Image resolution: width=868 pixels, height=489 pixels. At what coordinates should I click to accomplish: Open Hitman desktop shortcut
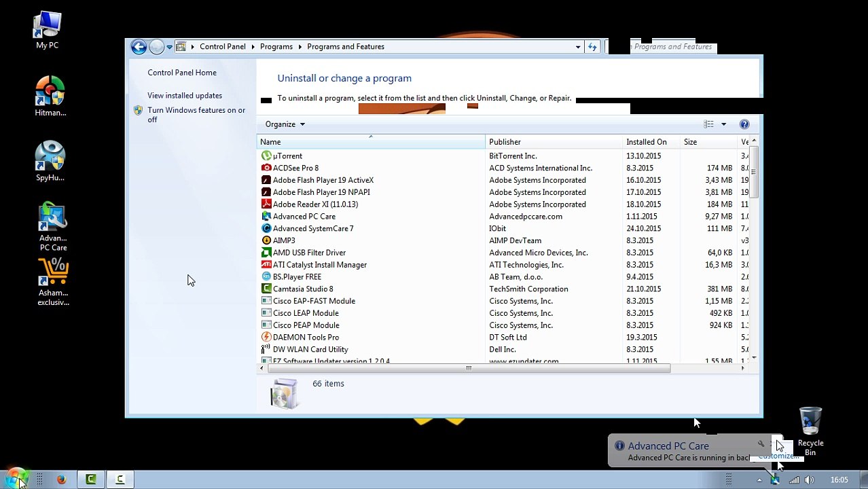(50, 96)
